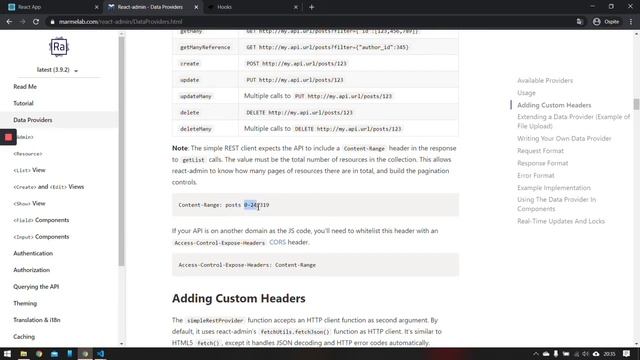Jump to Response Format section
640x360 pixels.
coord(542,163)
